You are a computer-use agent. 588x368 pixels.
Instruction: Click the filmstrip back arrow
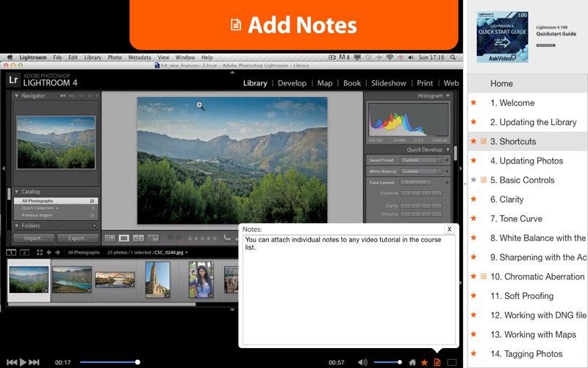(x=49, y=252)
